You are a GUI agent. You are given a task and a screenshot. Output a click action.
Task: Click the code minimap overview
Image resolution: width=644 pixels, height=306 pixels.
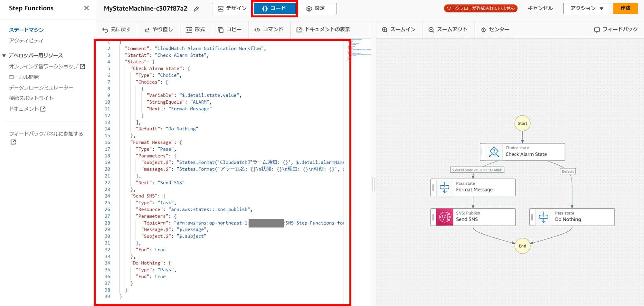359,50
